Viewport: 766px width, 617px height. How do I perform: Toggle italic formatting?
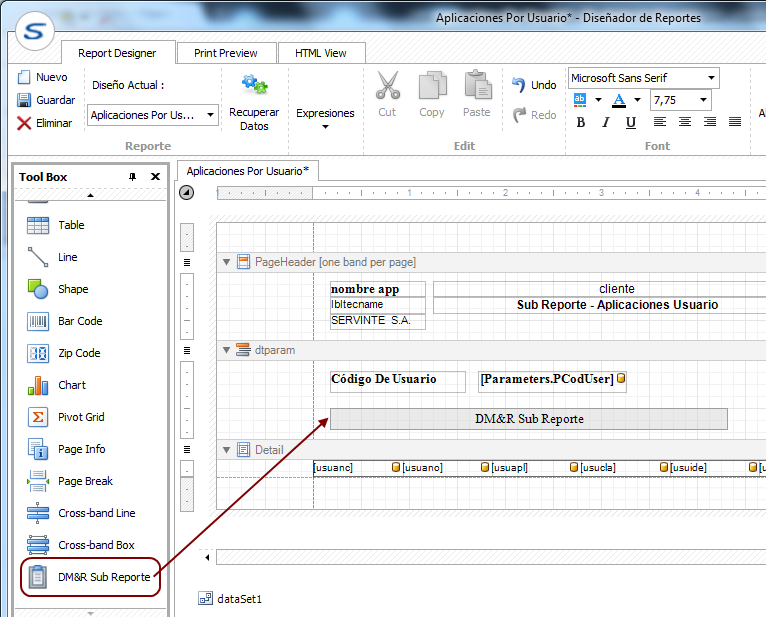click(605, 123)
